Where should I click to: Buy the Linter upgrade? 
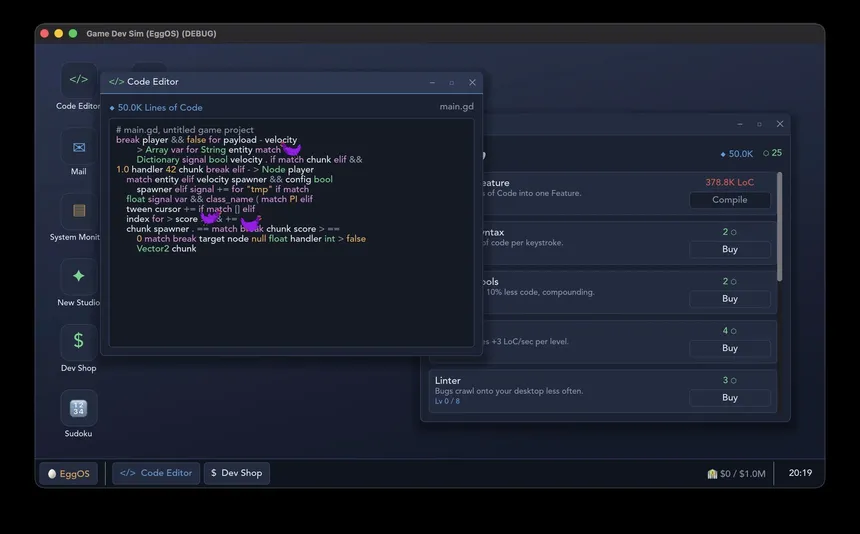pyautogui.click(x=729, y=397)
